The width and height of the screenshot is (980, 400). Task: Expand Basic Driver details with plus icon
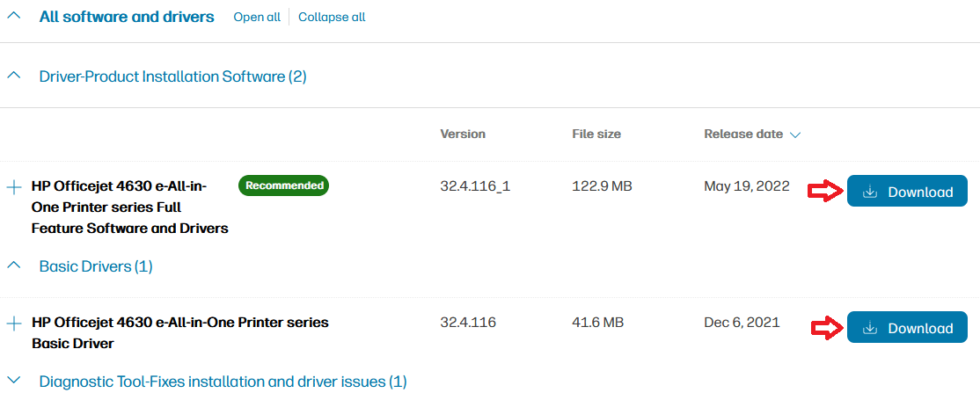click(x=13, y=324)
